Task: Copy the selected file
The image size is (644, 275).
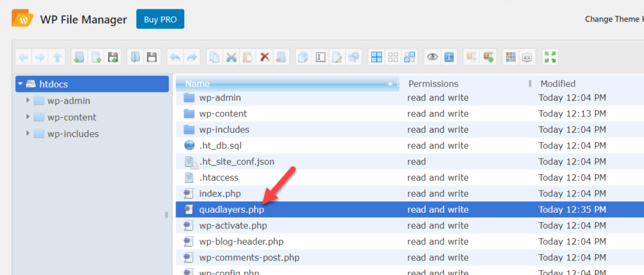Action: coord(214,57)
